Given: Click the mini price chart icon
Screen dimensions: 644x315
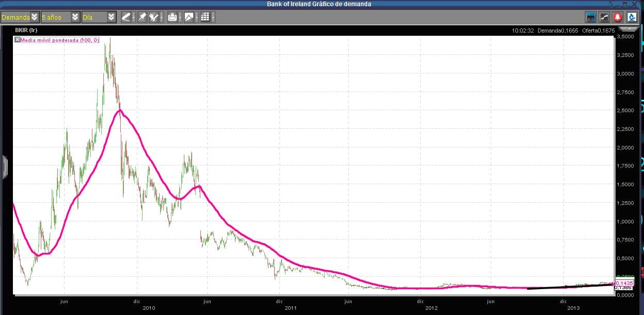Looking at the screenshot, I should click(604, 17).
